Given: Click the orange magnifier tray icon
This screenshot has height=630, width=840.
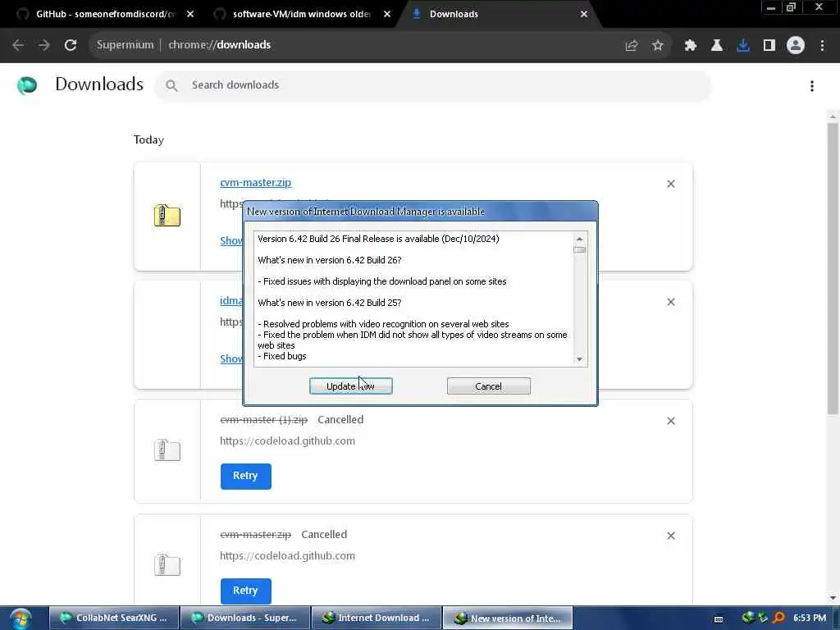Looking at the screenshot, I should click(x=779, y=618).
